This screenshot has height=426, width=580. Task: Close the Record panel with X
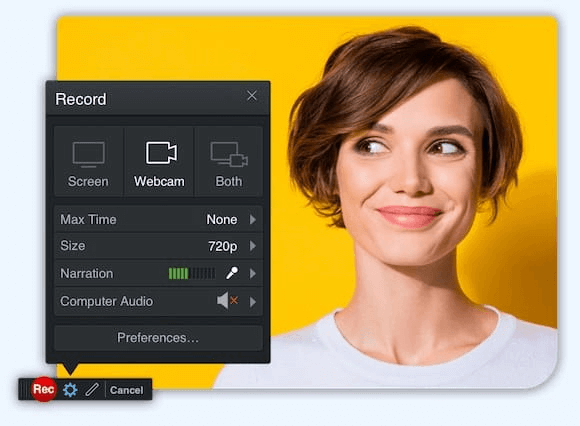pyautogui.click(x=252, y=96)
